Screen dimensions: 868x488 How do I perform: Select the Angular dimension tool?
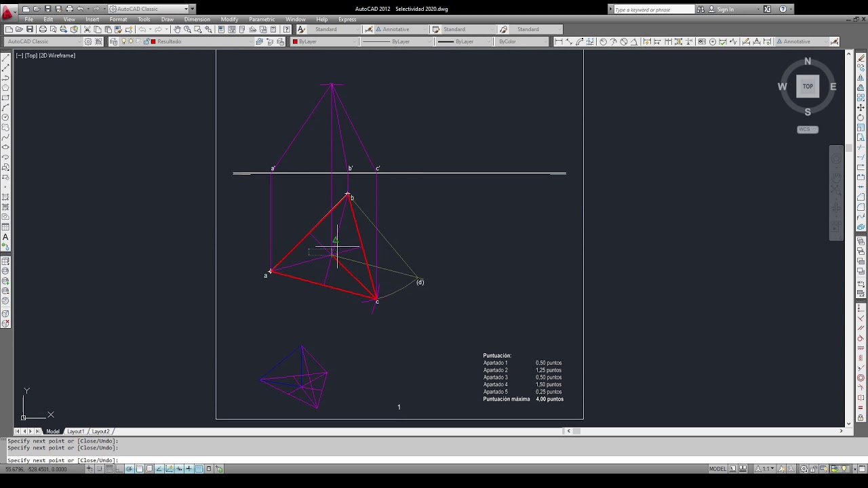(635, 41)
